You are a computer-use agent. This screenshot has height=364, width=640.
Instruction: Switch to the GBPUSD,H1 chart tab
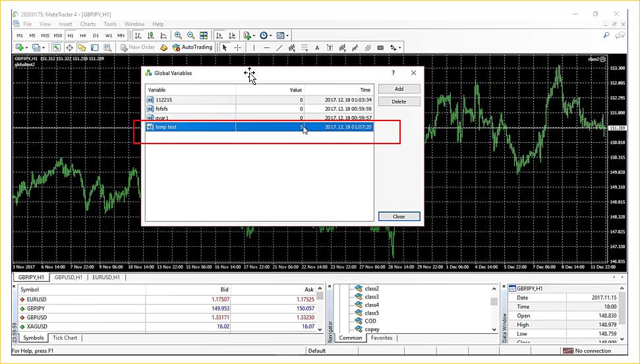pos(68,277)
